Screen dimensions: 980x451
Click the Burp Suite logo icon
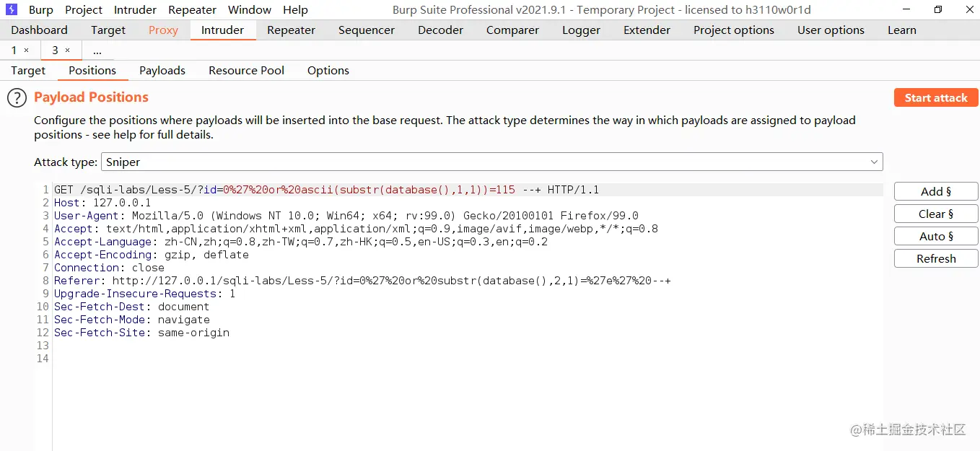pyautogui.click(x=12, y=9)
